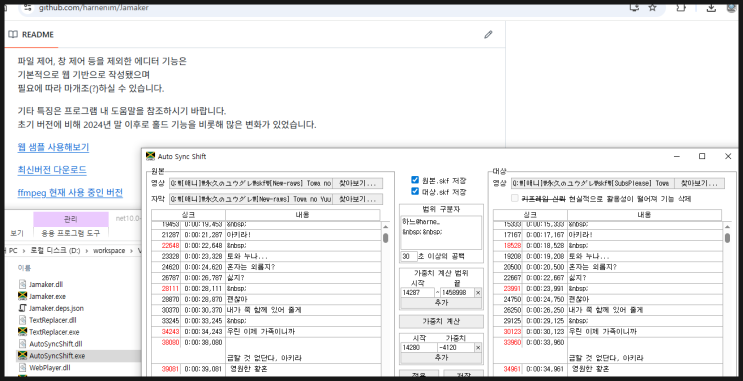Click 추가 under the weight calculation range
Viewport: 743px width, 381px height.
point(441,302)
